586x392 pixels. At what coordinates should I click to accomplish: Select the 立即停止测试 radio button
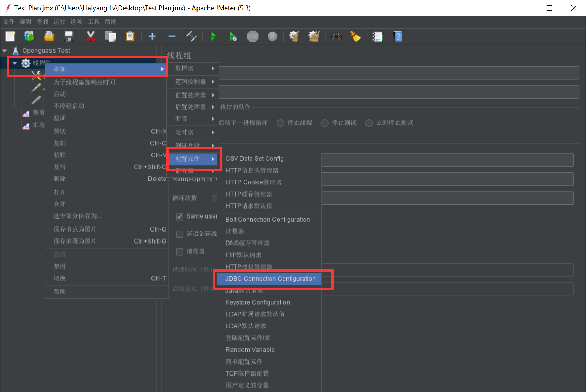(369, 123)
